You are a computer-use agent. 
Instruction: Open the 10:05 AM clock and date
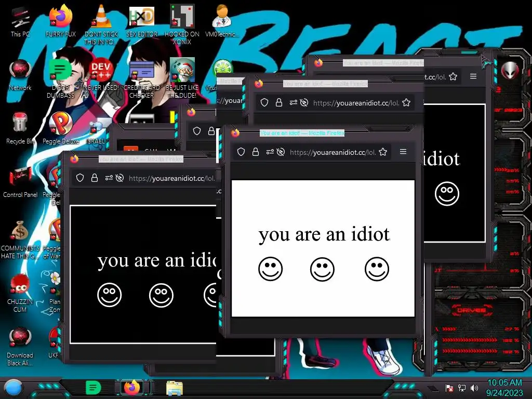tap(504, 388)
